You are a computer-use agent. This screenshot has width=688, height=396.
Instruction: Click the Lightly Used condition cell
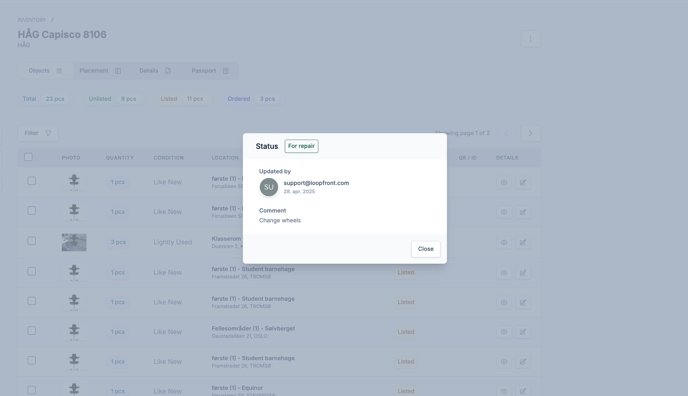pos(172,242)
